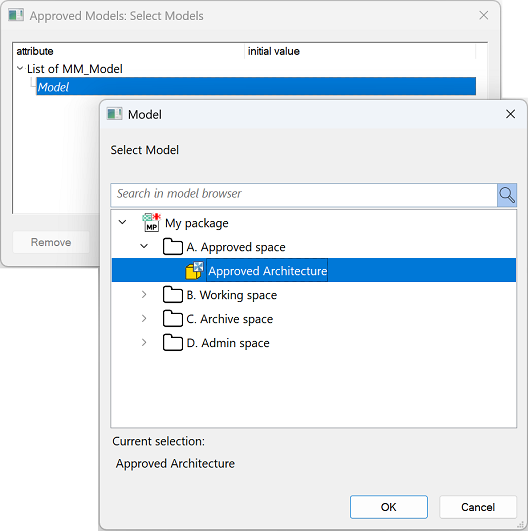
Task: Click the search magnifier icon in model browser
Action: (507, 195)
